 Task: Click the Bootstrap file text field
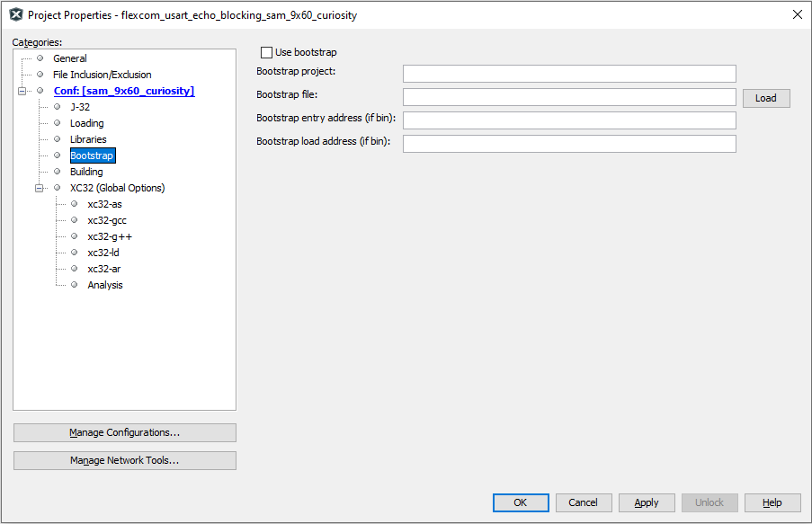pos(568,97)
